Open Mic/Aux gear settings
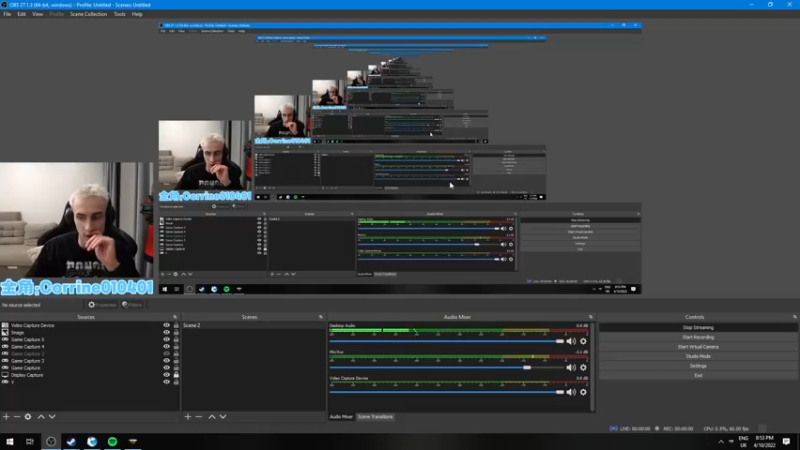800x450 pixels. 583,367
